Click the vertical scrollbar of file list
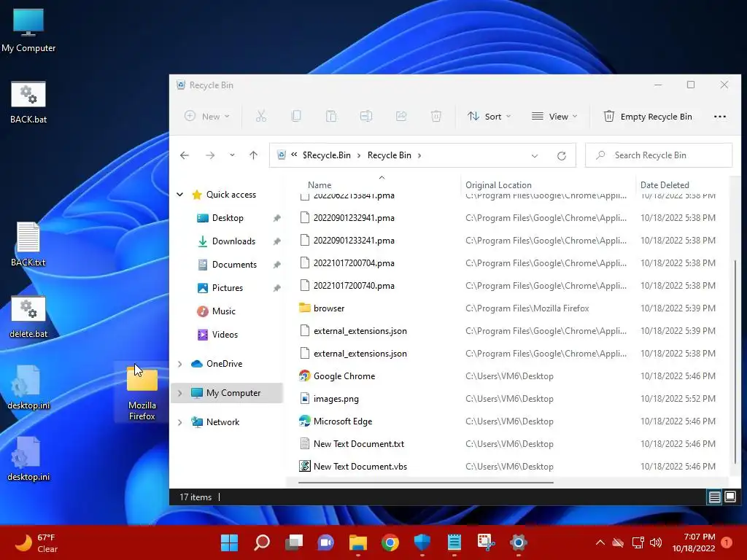The image size is (747, 560). (735, 362)
